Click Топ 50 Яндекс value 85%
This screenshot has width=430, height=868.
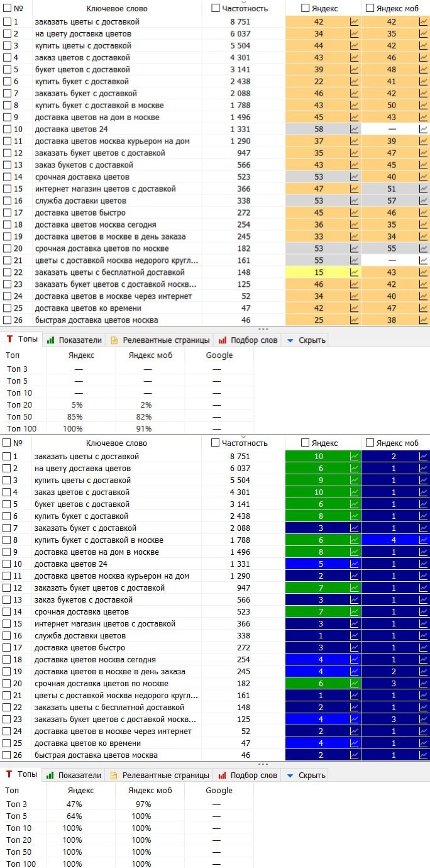click(74, 416)
